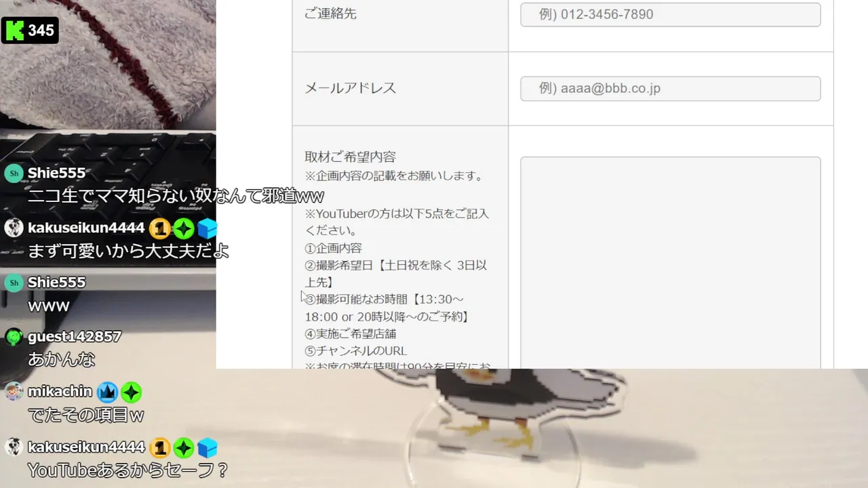
Task: Click green star badge on まず可愛い message
Action: 183,228
